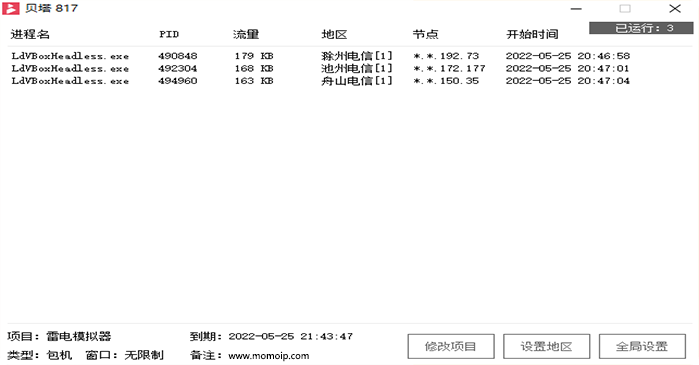Open 全局设置 button
This screenshot has height=365, width=699.
coord(642,346)
